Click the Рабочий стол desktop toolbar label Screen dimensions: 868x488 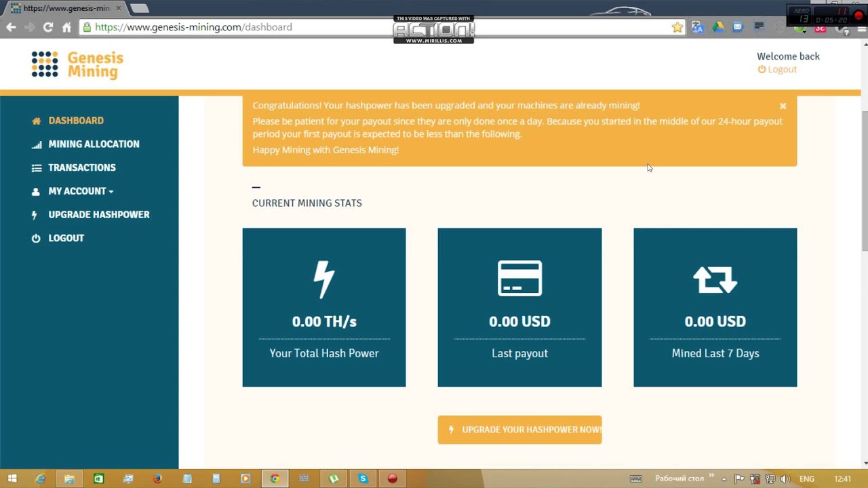click(679, 479)
